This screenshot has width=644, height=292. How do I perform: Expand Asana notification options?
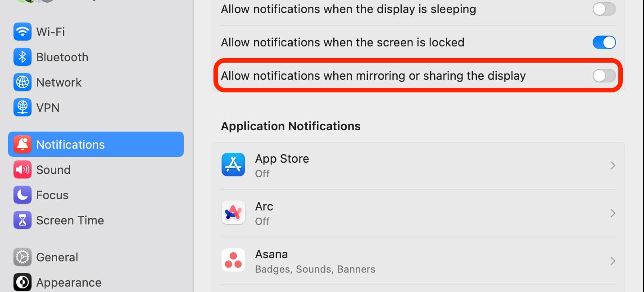point(612,260)
